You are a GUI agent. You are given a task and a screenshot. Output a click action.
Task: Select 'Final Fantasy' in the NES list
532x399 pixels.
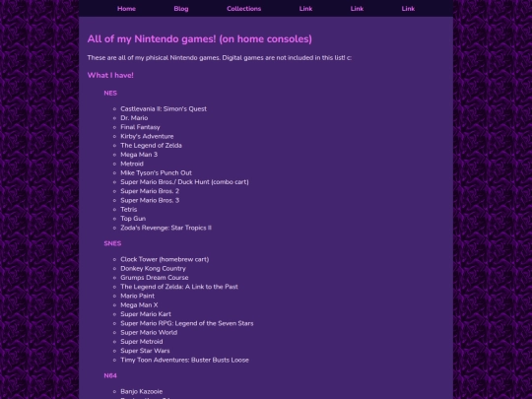(x=140, y=127)
